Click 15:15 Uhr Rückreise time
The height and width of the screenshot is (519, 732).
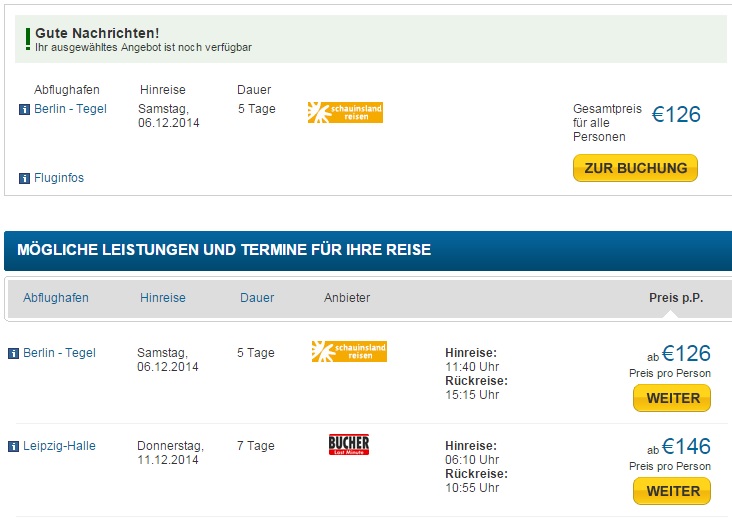[472, 395]
